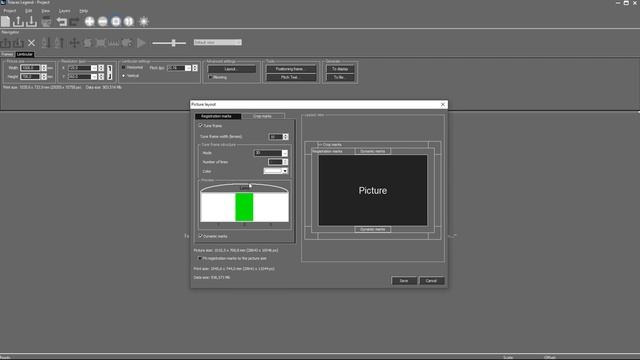Toggle the Tune frame checkbox
The width and height of the screenshot is (640, 360).
(x=200, y=126)
